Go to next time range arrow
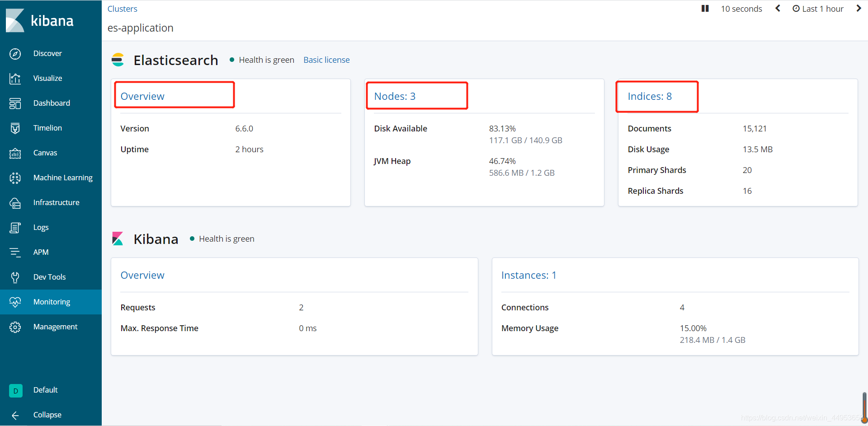The height and width of the screenshot is (426, 868). [x=859, y=9]
